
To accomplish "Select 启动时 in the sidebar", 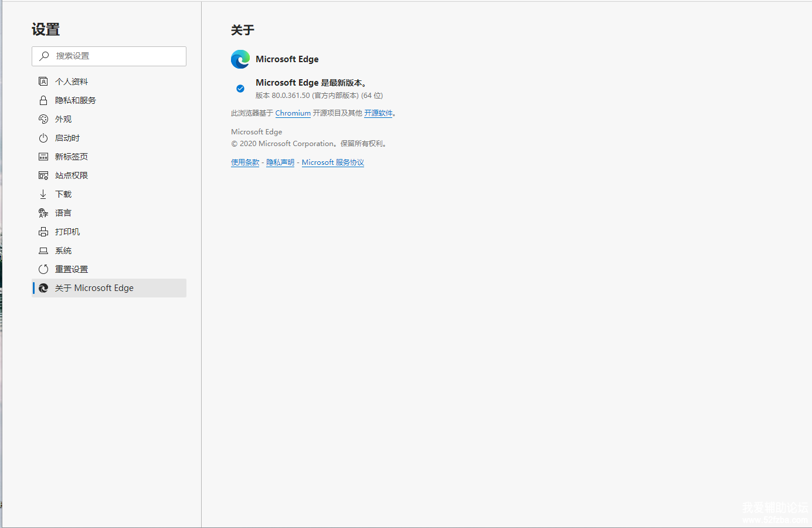I will pyautogui.click(x=109, y=138).
